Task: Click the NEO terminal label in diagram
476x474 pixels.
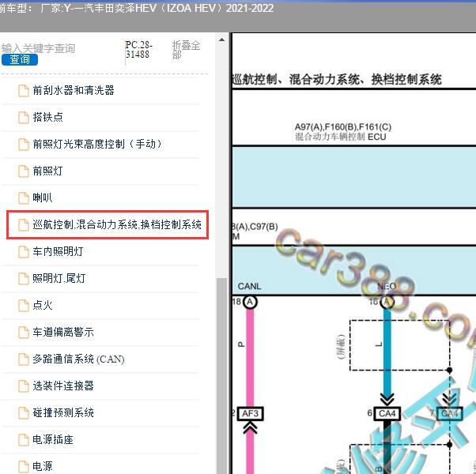Action: 387,286
